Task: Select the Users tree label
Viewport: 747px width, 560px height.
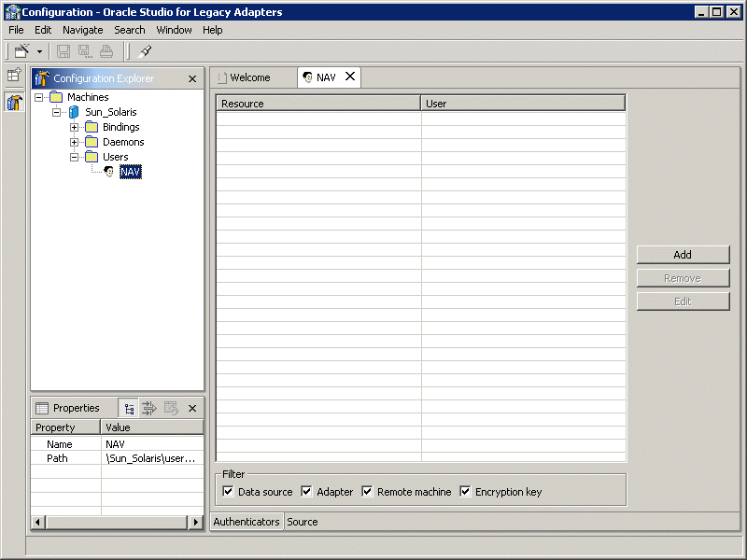Action: pyautogui.click(x=116, y=157)
